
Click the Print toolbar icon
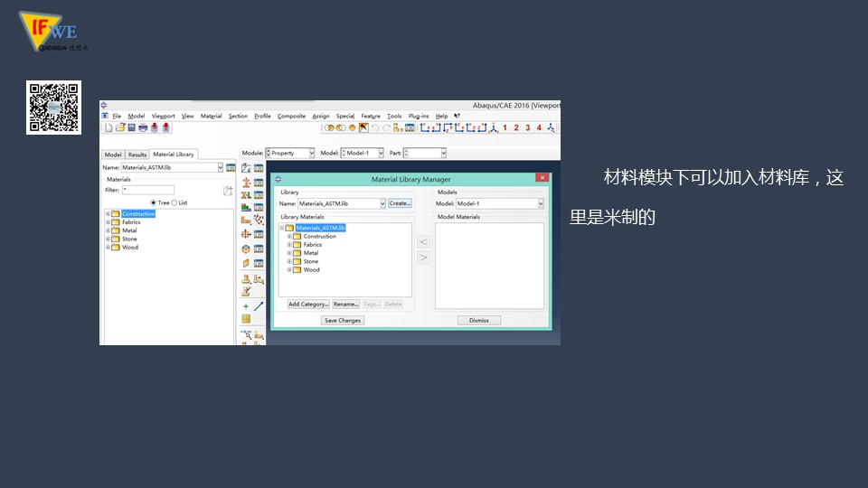pyautogui.click(x=143, y=127)
